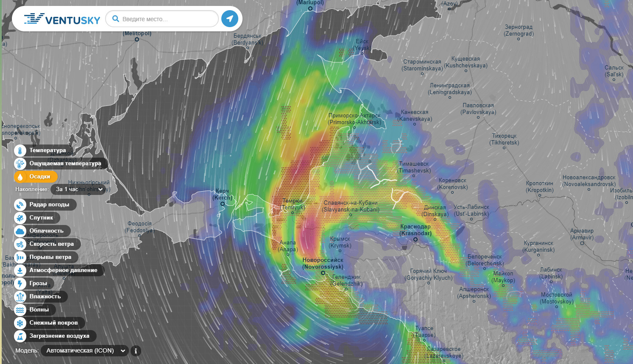Click the Геленджик (Gelendzhik) town label
The image size is (633, 364).
click(347, 280)
